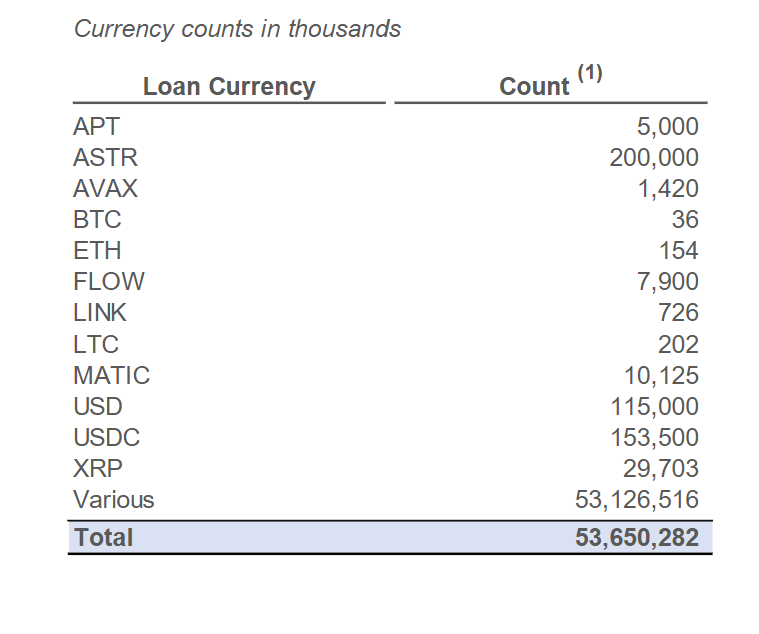This screenshot has height=634, width=759.
Task: Click the Count column header
Action: coord(534,87)
